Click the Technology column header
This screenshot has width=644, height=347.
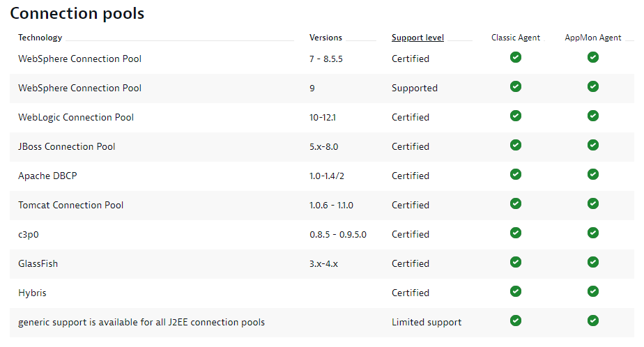(40, 38)
